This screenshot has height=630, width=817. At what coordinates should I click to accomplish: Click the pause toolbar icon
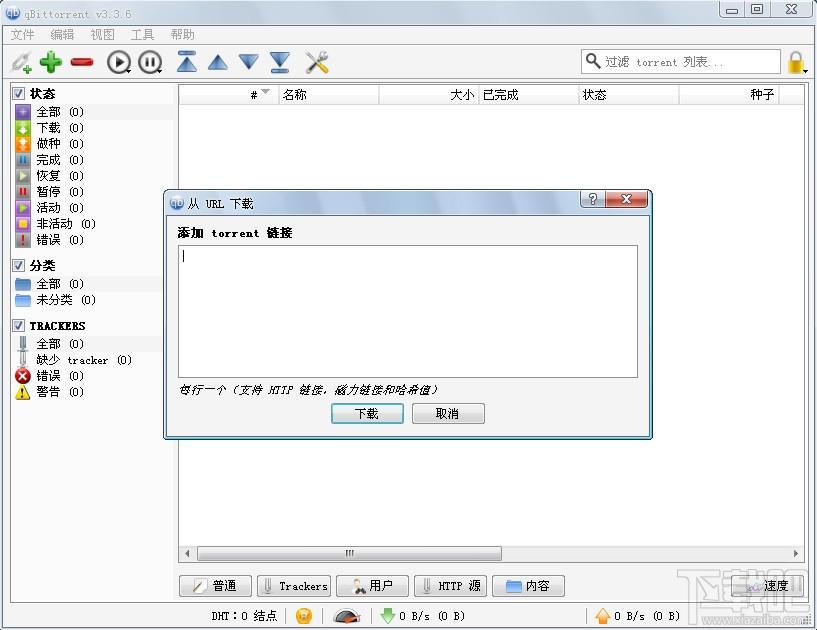(150, 63)
